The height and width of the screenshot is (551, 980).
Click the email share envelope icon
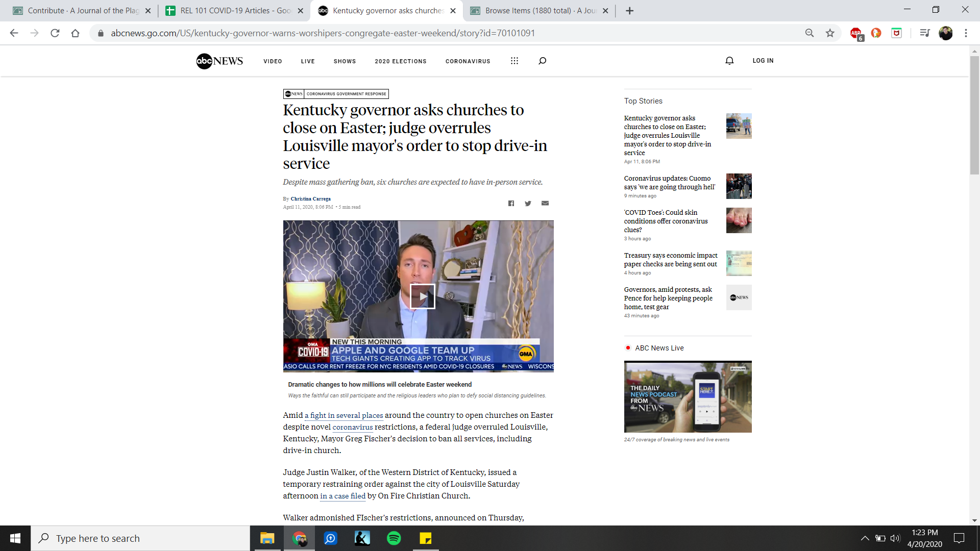(545, 203)
